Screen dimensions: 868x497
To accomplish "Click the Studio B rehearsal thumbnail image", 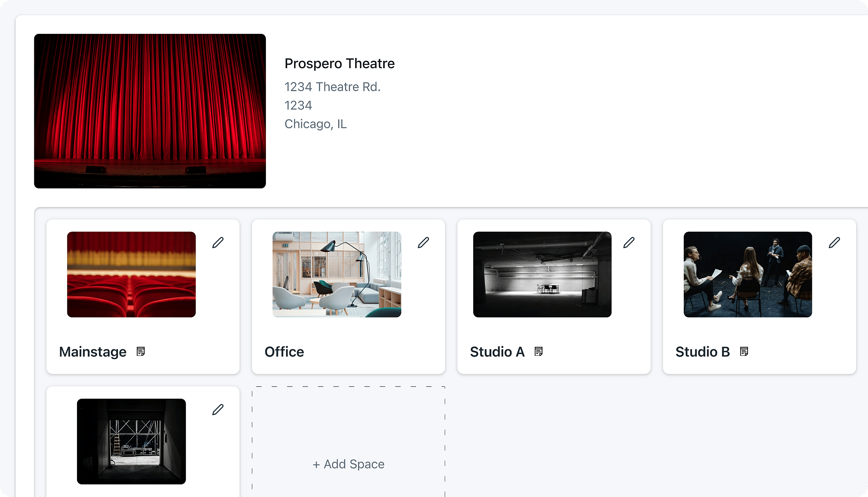I will pyautogui.click(x=747, y=274).
